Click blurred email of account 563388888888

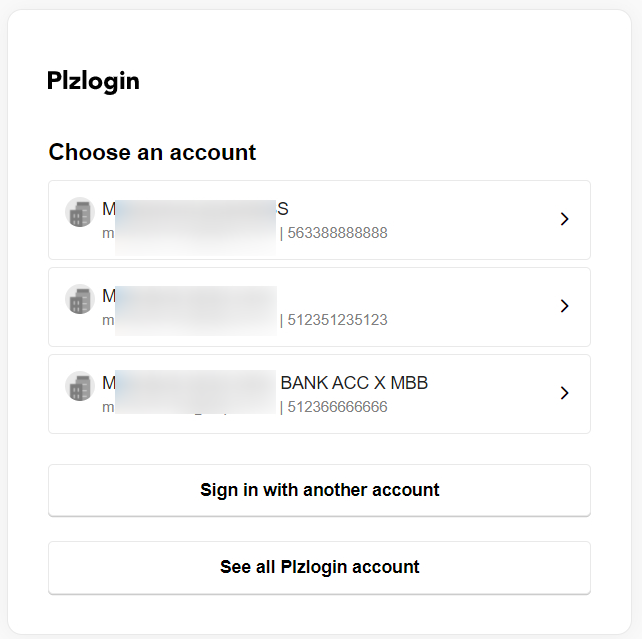tap(189, 233)
